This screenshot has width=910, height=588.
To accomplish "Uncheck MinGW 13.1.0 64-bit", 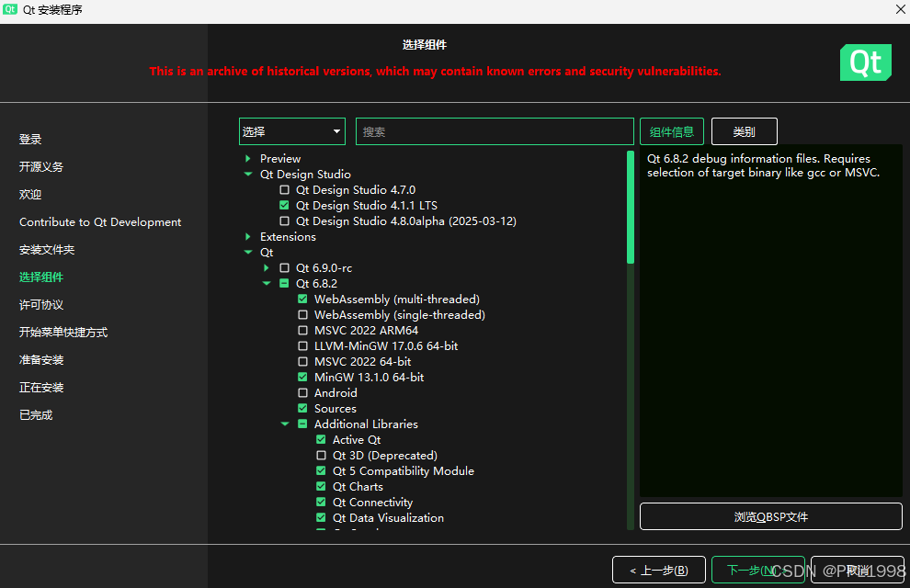I will point(302,377).
